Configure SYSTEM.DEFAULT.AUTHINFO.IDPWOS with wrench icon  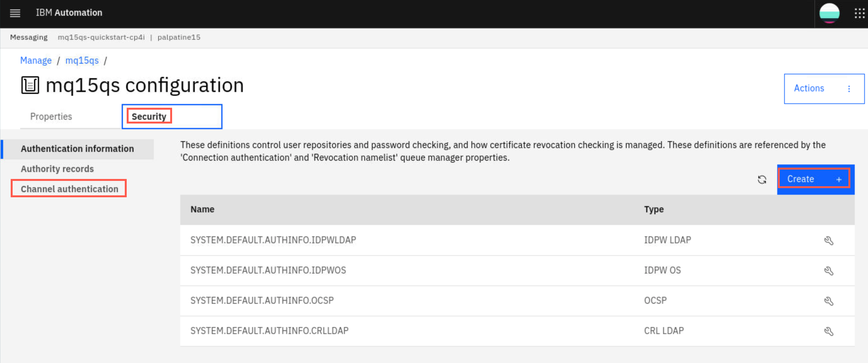point(829,271)
